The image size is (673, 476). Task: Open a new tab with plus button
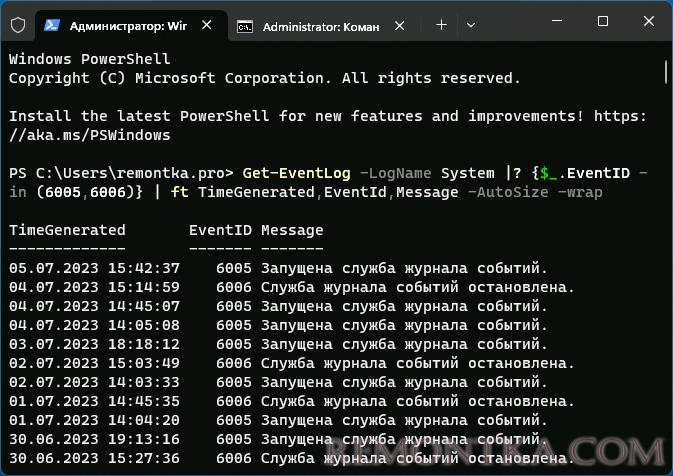click(441, 25)
